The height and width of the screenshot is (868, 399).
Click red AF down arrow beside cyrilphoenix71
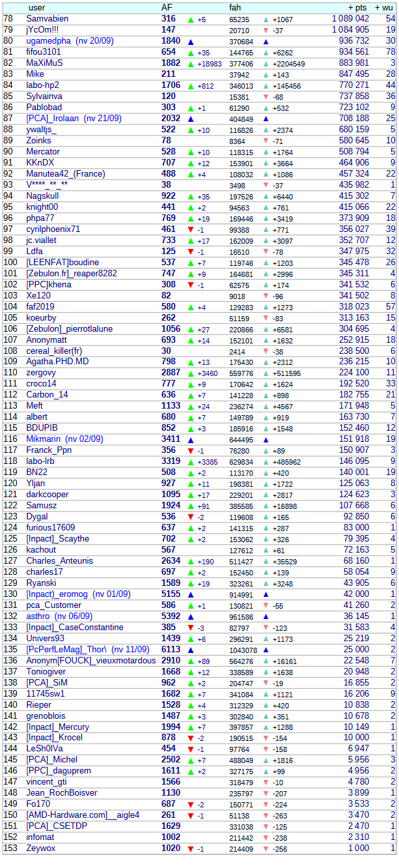click(x=191, y=229)
